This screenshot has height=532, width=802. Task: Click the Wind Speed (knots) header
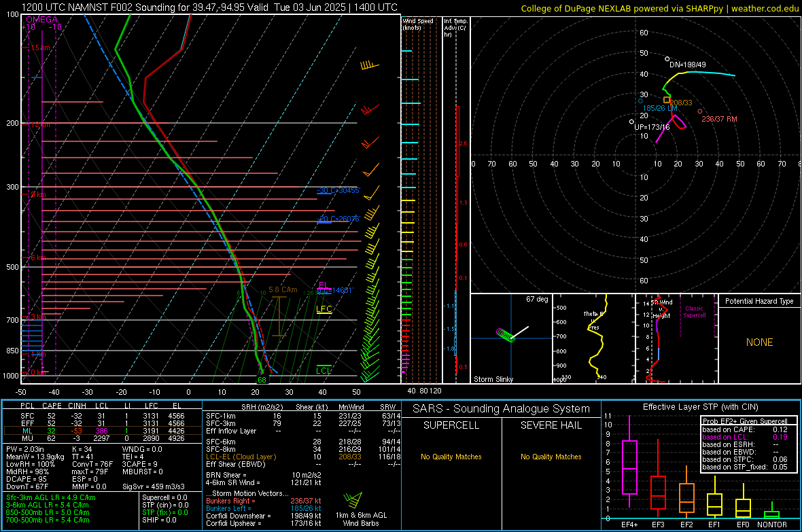(418, 24)
